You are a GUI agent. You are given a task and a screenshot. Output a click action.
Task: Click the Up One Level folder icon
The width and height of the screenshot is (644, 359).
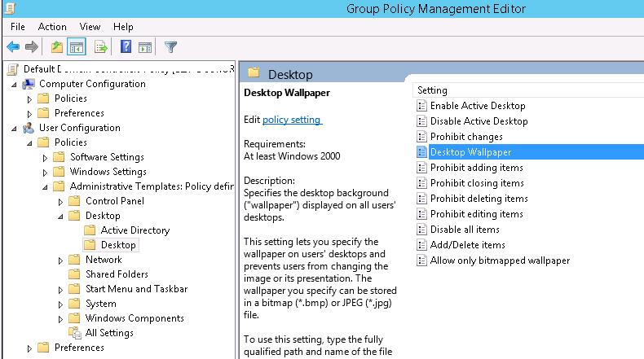pyautogui.click(x=57, y=47)
